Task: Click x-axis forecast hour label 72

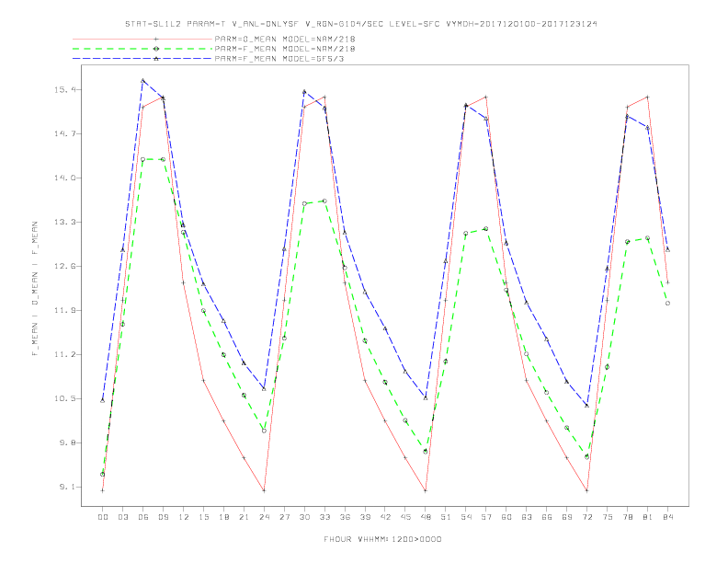Action: click(x=586, y=517)
